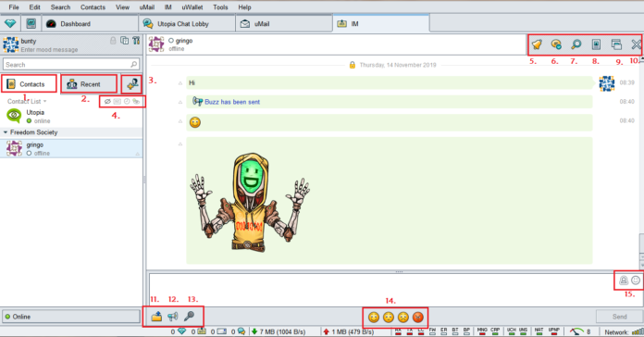The image size is (644, 337).
Task: Select the Utopia contact in the list
Action: pos(71,116)
